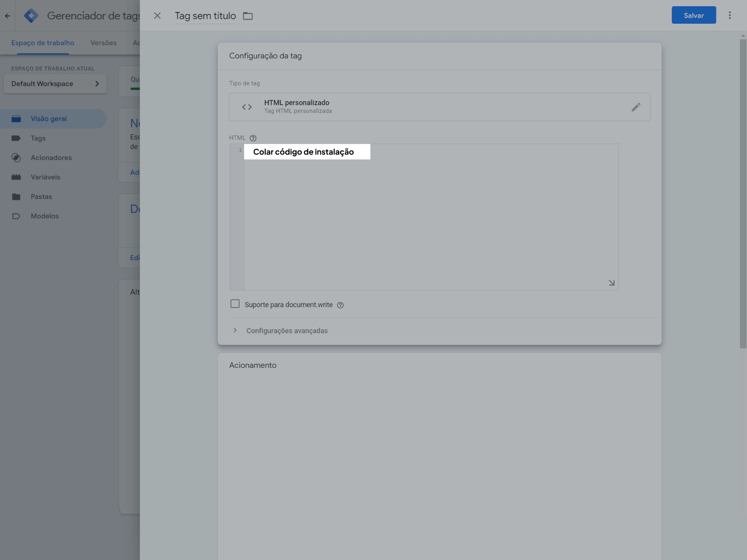Click the folder icon next to the tag title
The width and height of the screenshot is (747, 560).
248,16
